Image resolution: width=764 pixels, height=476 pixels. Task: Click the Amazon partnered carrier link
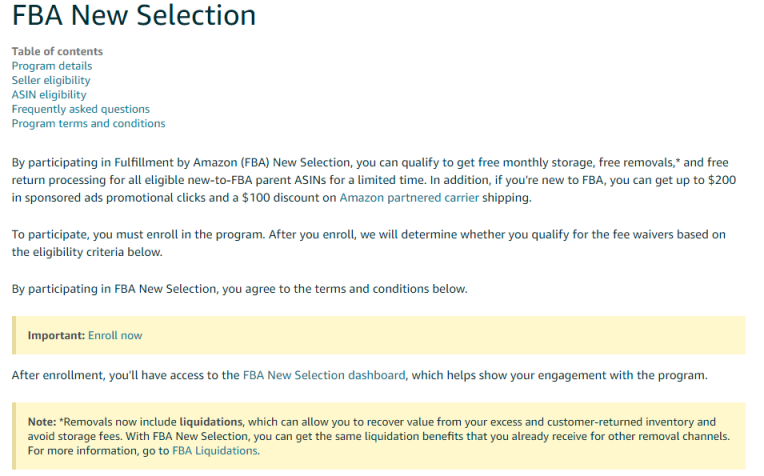tap(409, 198)
